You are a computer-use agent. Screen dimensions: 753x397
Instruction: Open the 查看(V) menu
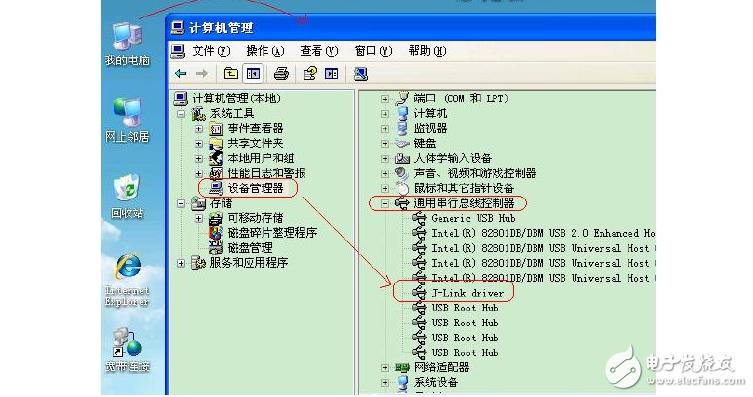(319, 51)
